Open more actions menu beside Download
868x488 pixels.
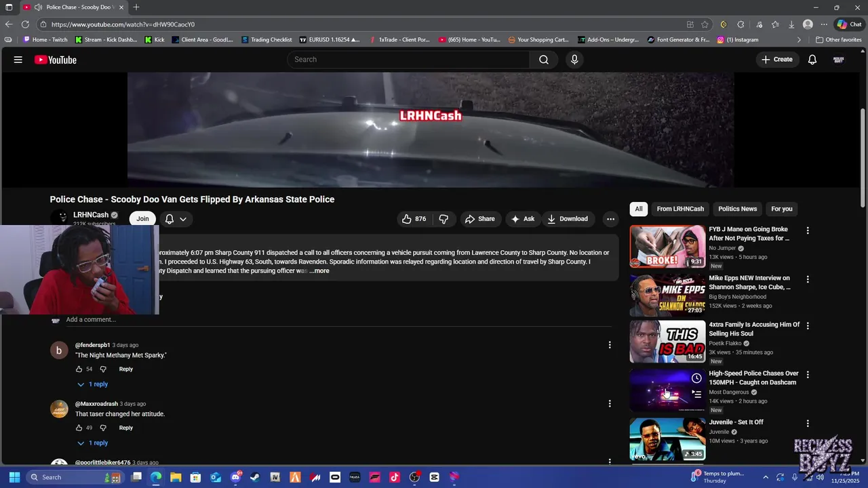610,219
